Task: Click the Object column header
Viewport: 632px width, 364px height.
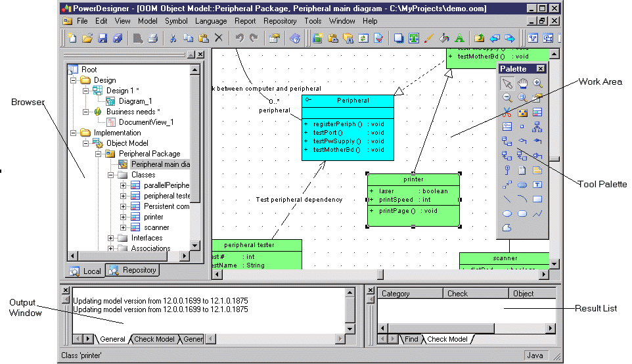Action: point(532,294)
